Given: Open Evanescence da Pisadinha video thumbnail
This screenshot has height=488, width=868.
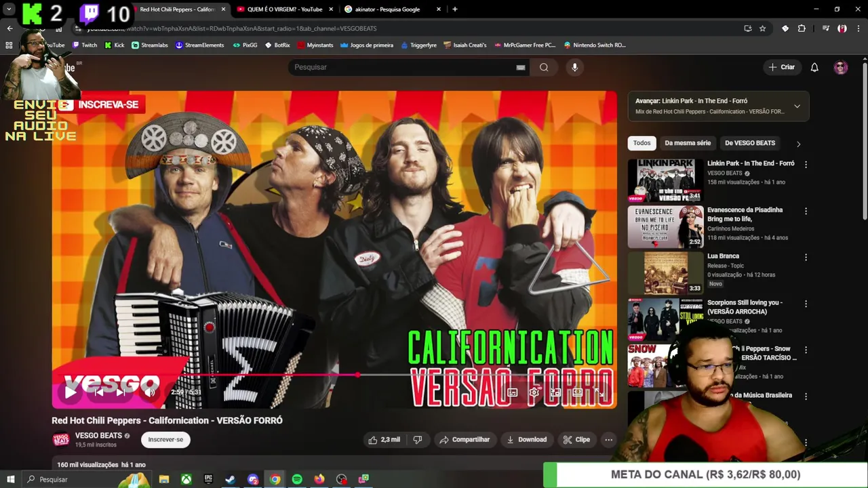Looking at the screenshot, I should (x=665, y=227).
